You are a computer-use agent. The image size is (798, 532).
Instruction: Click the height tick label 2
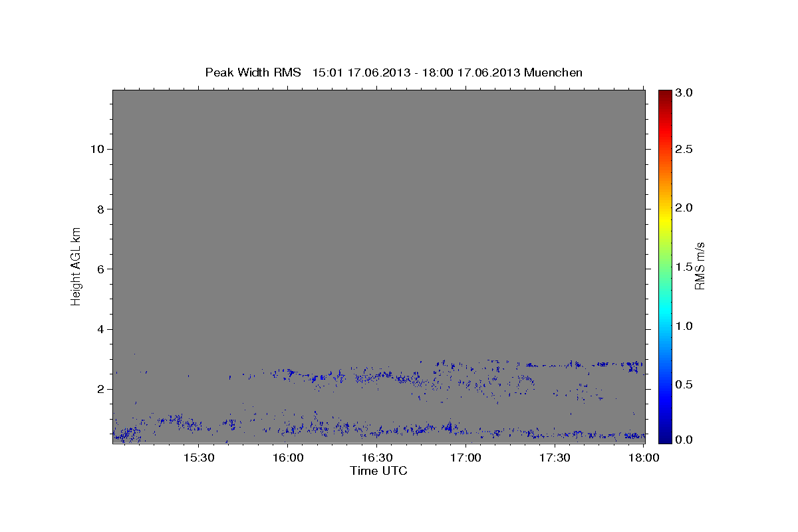(100, 389)
